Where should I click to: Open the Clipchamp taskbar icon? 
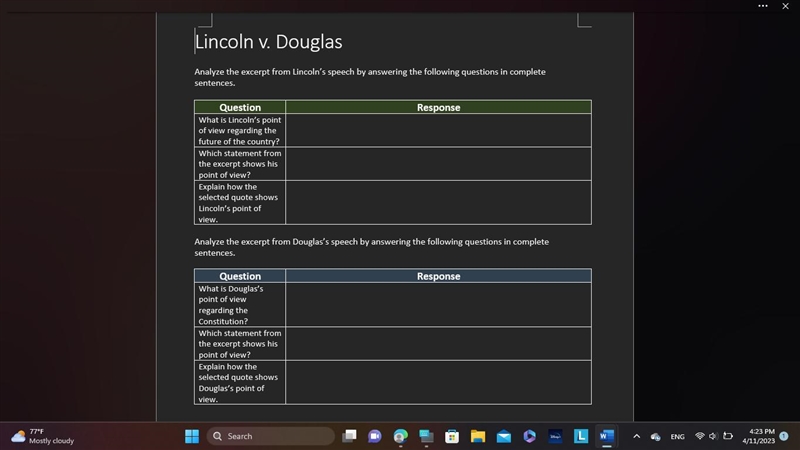coord(529,436)
